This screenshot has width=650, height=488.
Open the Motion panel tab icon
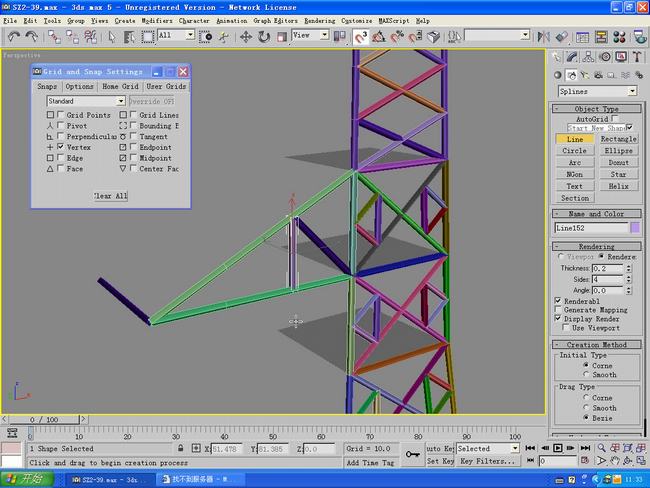coord(605,57)
